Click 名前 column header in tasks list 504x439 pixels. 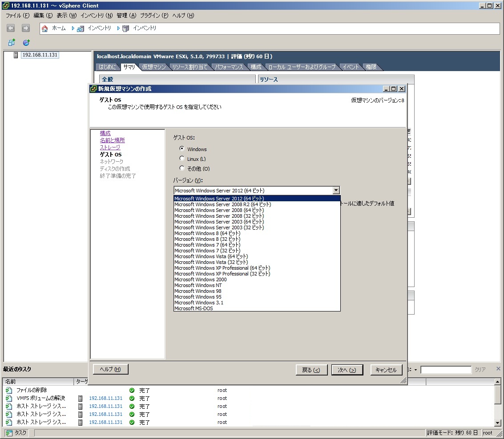pos(38,382)
